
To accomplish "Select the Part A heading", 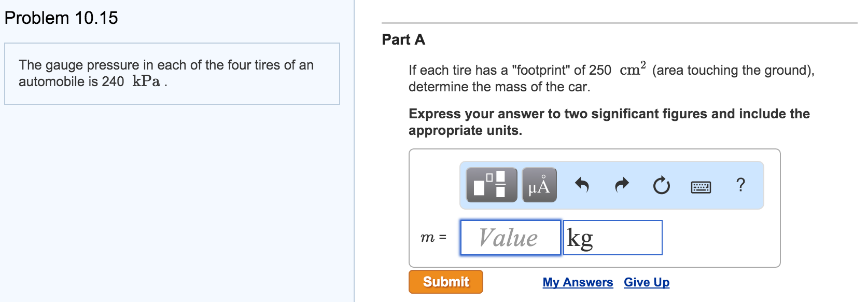I will point(403,39).
